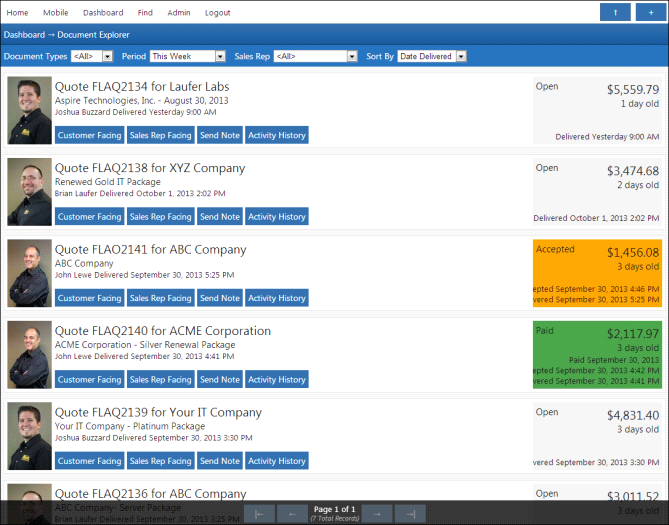Jump to last page in pagination bar

tap(411, 513)
